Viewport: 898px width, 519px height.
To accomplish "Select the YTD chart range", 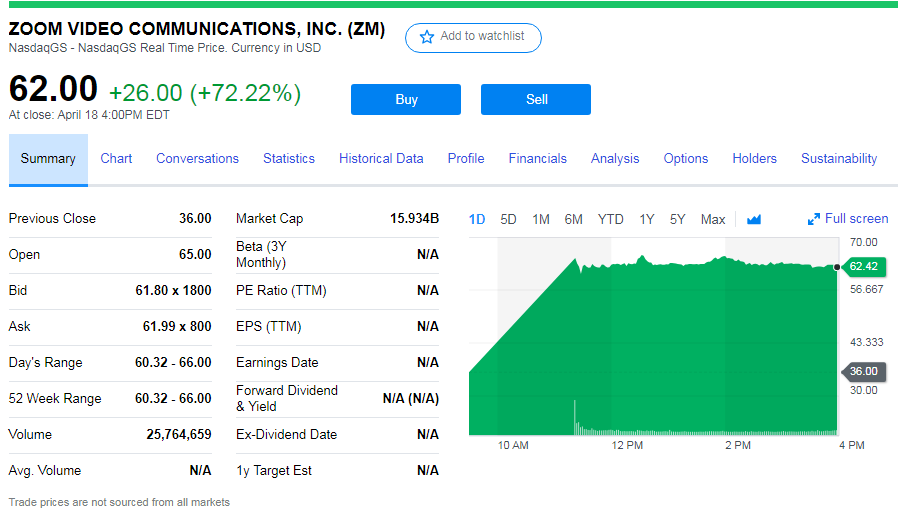I will pyautogui.click(x=611, y=219).
